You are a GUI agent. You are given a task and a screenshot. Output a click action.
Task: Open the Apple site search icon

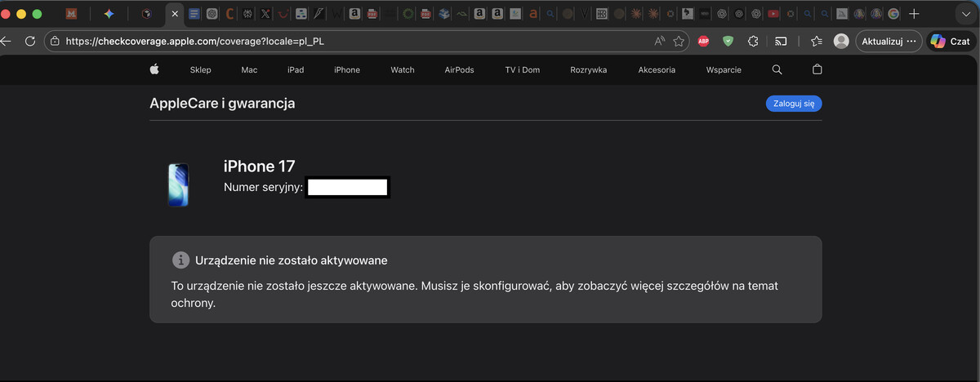click(777, 70)
